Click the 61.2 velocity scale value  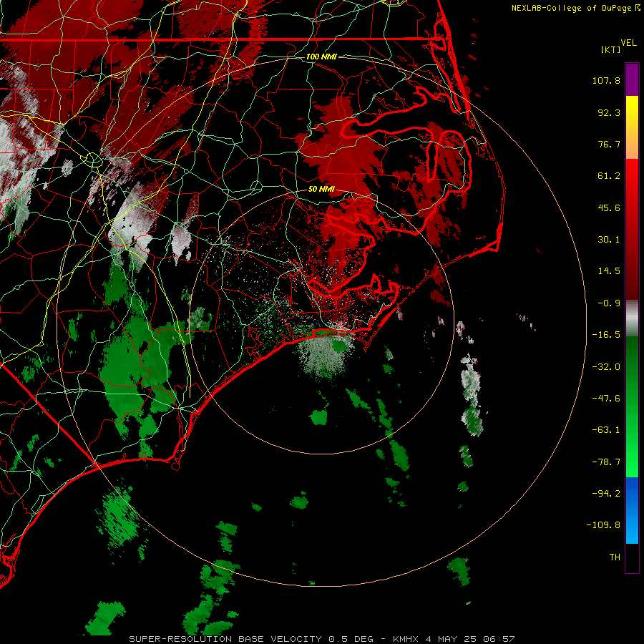(609, 176)
